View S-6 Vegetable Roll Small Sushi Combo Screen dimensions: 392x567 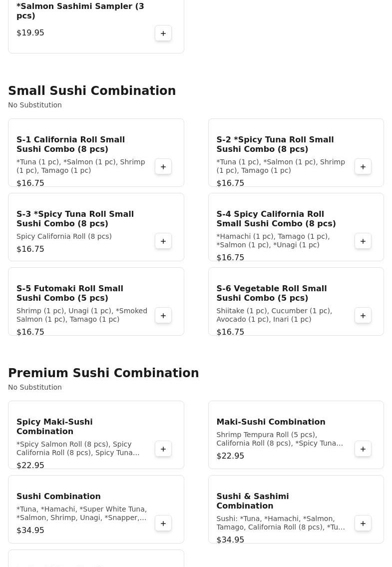tap(271, 293)
